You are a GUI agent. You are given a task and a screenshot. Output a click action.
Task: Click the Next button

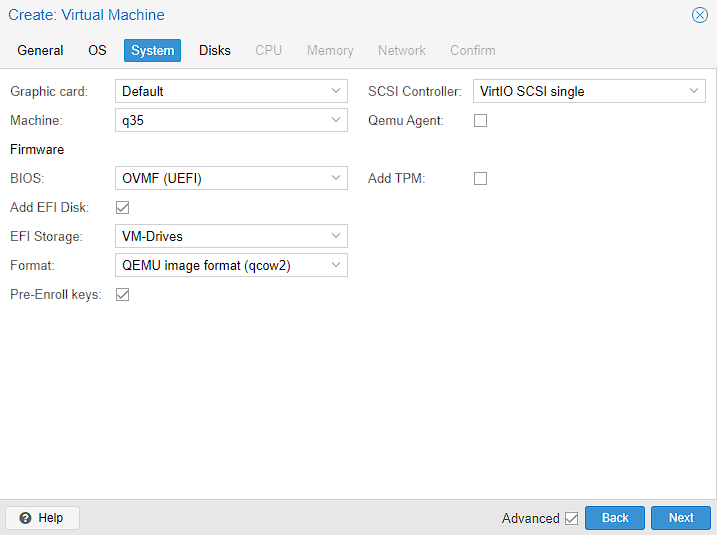(x=681, y=518)
